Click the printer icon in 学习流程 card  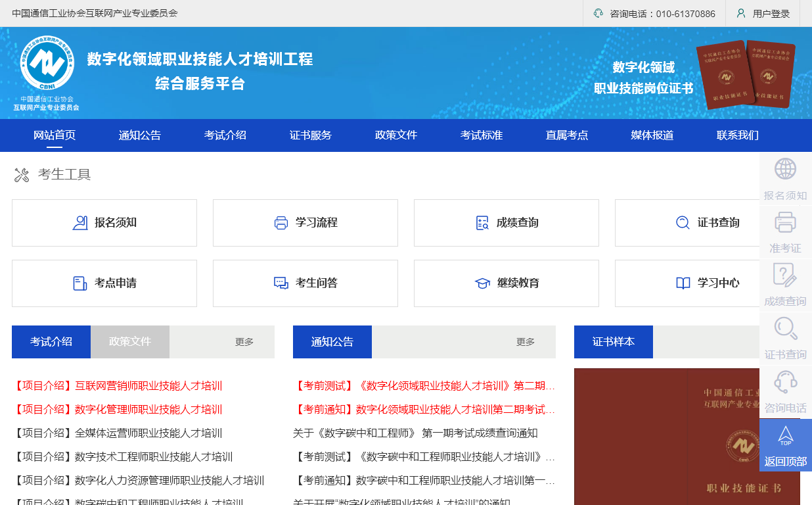[x=281, y=223]
